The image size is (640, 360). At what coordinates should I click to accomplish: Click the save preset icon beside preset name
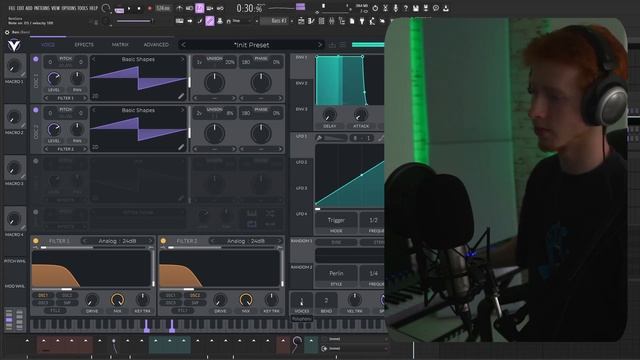[332, 45]
